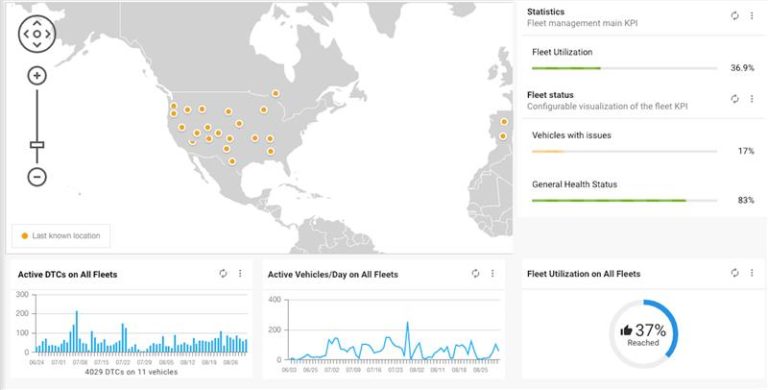Click the map zoom slider handle

point(37,145)
